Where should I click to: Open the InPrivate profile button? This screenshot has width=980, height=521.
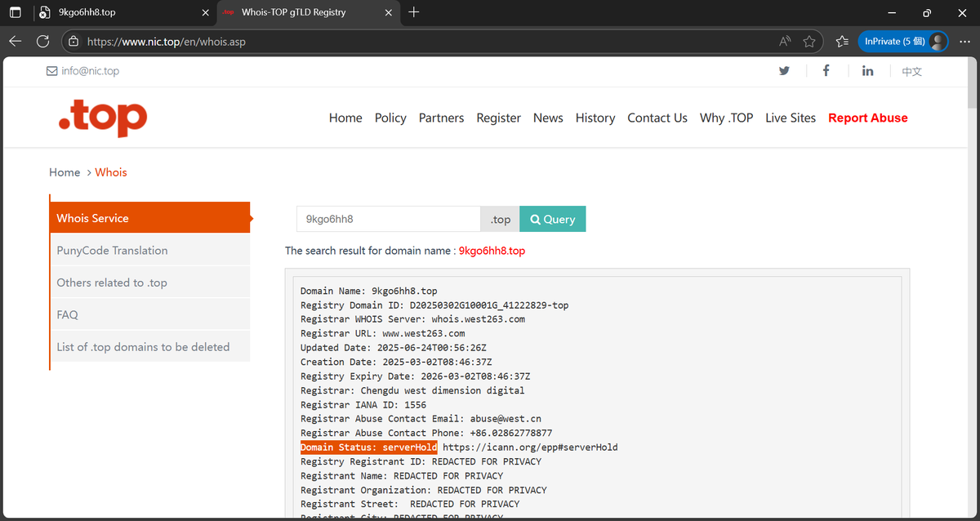(x=902, y=41)
